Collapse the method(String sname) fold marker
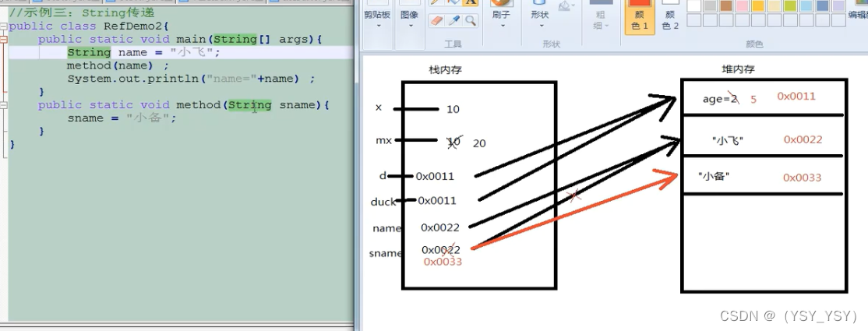Screen dimensions: 868x331 (x=4, y=104)
